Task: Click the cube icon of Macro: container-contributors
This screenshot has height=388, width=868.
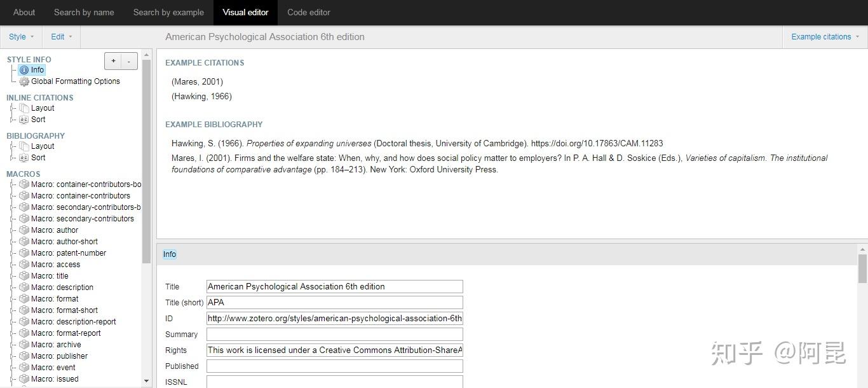Action: coord(24,196)
